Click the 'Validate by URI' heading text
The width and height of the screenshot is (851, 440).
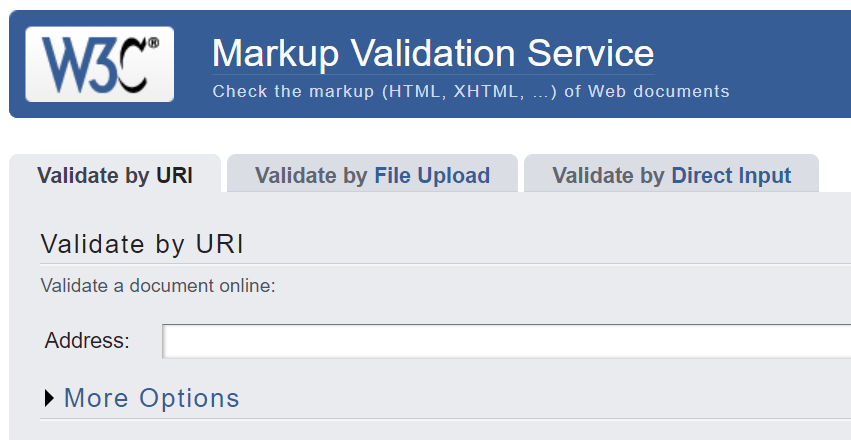point(142,244)
